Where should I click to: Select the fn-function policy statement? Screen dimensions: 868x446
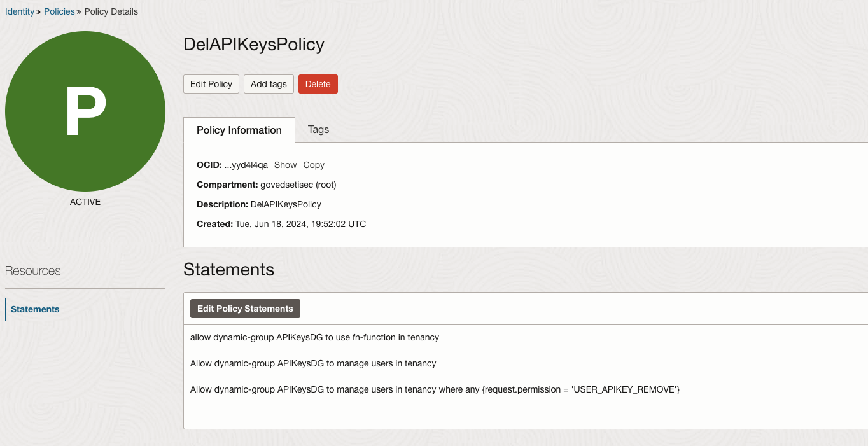(314, 337)
